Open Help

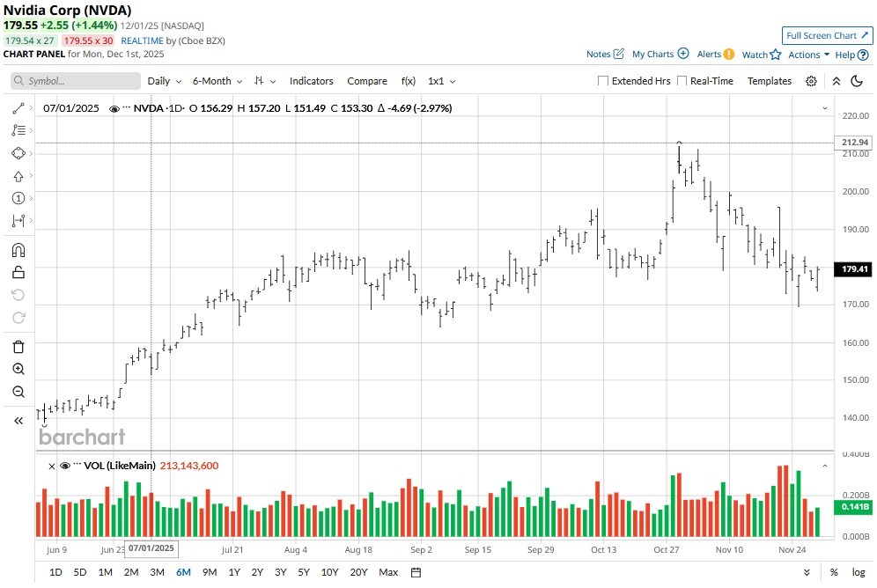[851, 55]
